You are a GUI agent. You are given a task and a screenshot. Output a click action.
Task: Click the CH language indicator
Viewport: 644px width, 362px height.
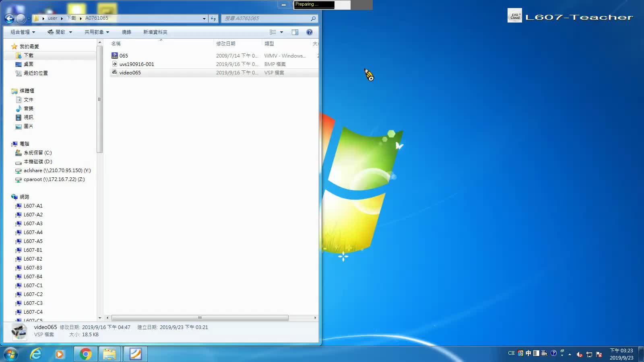click(x=511, y=353)
